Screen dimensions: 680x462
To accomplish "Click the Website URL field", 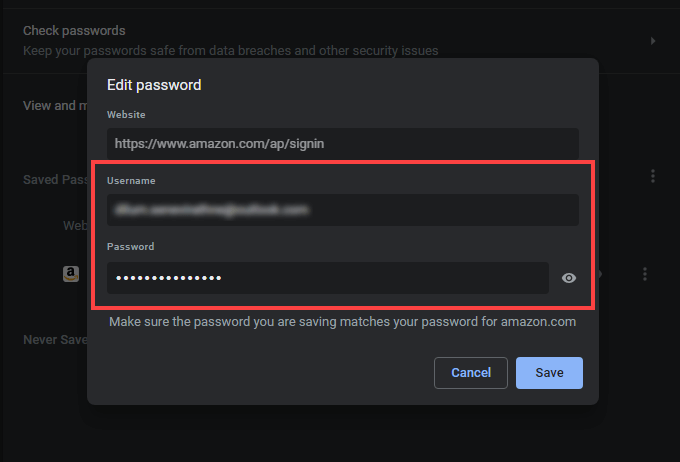I will click(x=343, y=143).
